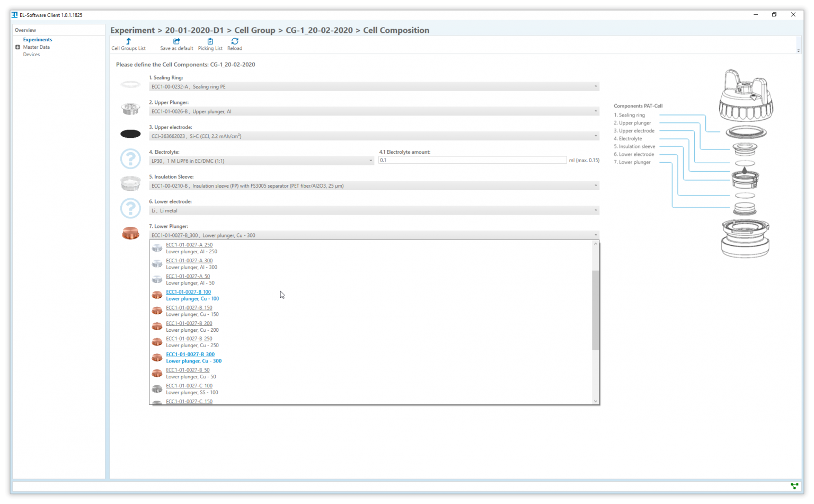The image size is (814, 504).
Task: Click the Electrolyte amount input field
Action: 472,160
